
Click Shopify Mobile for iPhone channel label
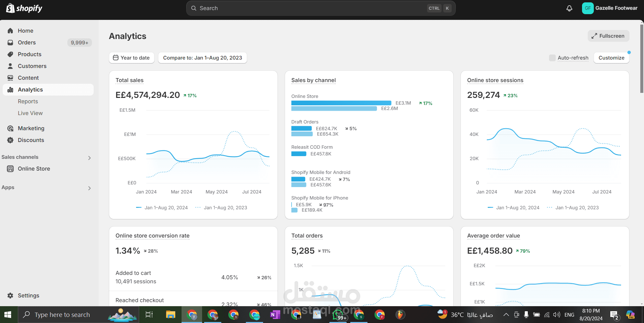click(320, 198)
